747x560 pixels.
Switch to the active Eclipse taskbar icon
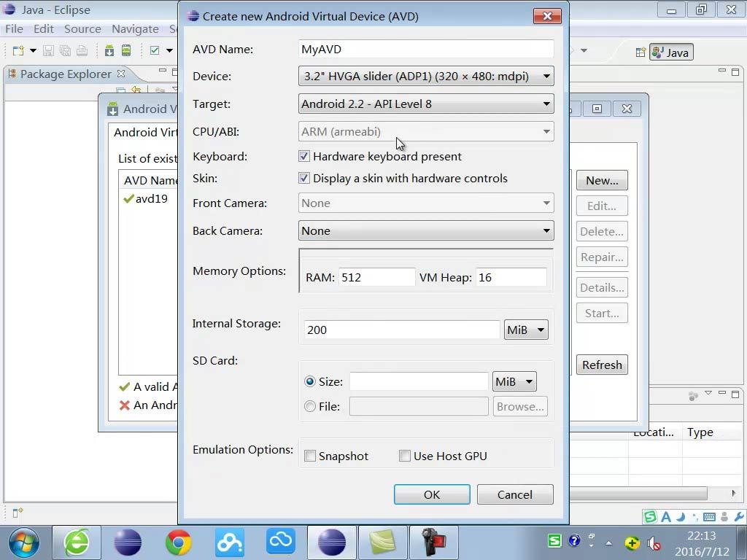coord(332,542)
